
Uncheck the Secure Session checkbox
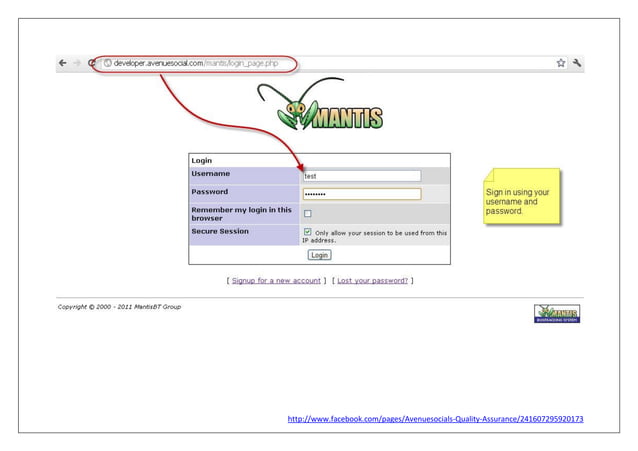pos(308,232)
